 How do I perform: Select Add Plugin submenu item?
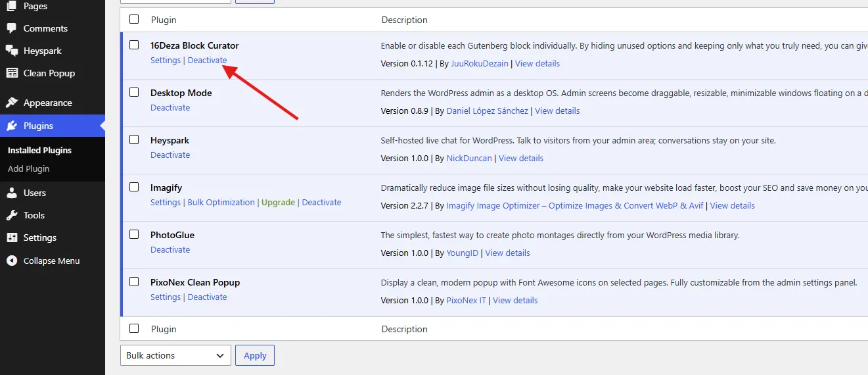28,168
